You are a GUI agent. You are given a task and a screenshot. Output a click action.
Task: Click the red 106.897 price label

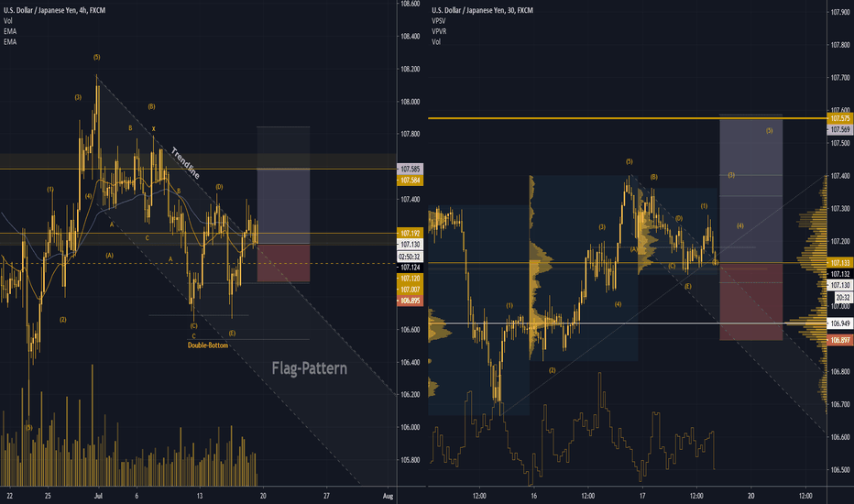click(840, 340)
